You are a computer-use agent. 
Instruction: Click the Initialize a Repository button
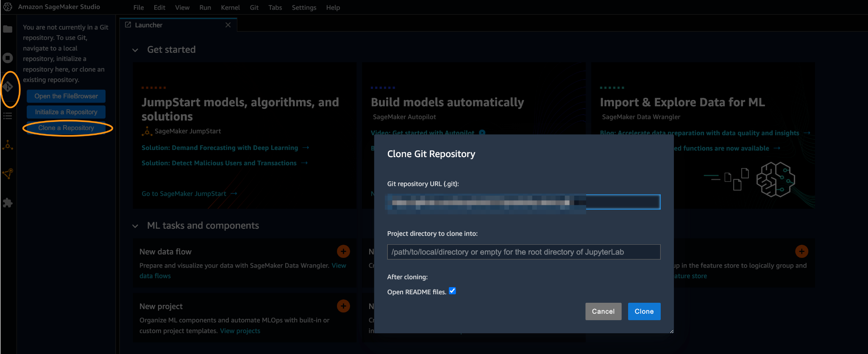pos(66,112)
